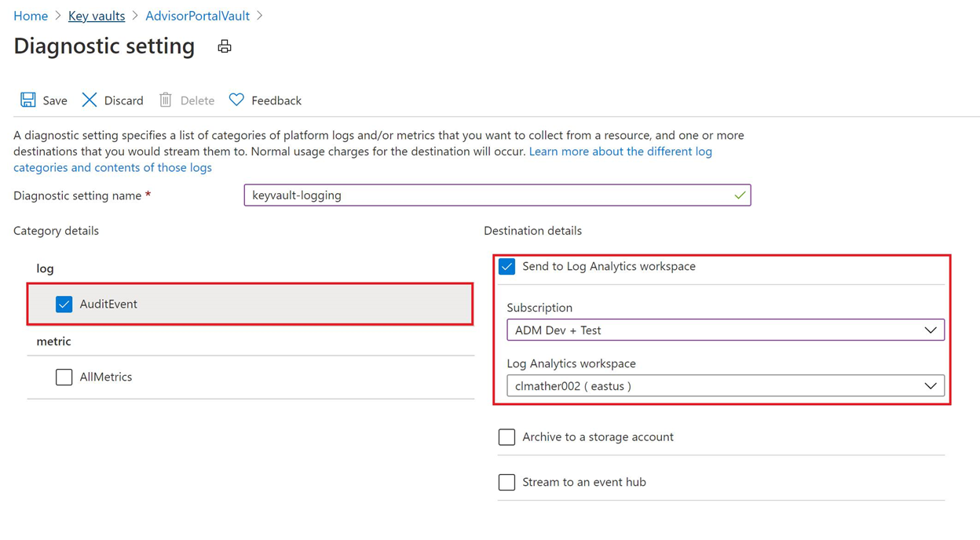Go to Home breadcrumb
This screenshot has height=540, width=980.
pos(31,16)
